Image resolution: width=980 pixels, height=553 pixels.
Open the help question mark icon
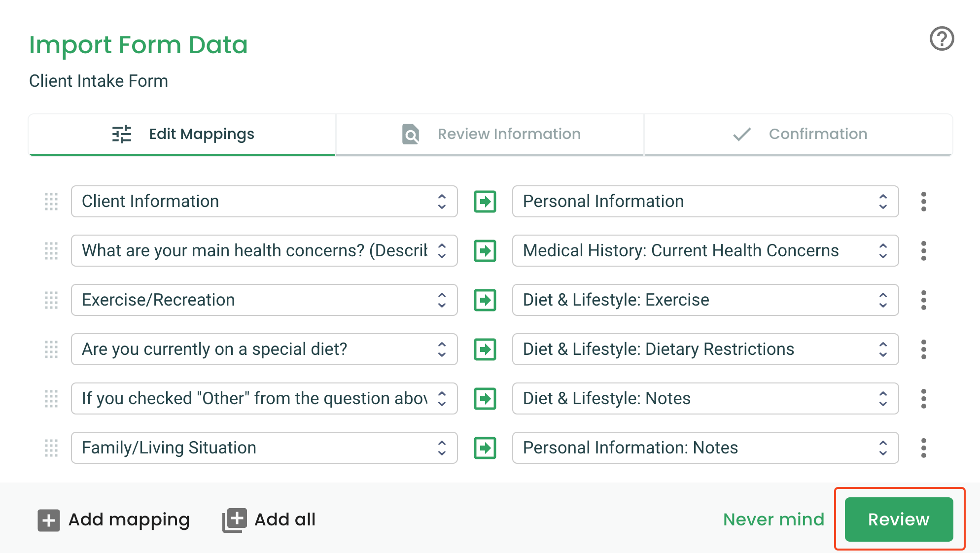942,39
